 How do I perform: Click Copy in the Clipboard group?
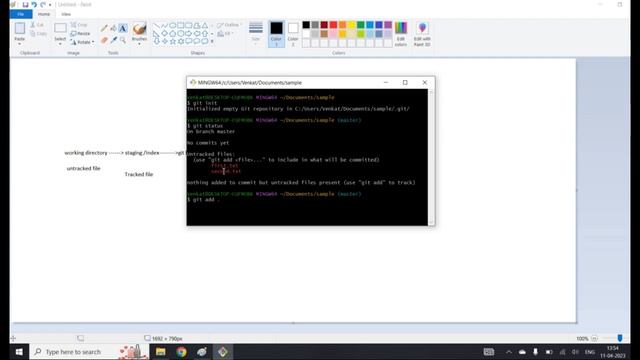coord(38,33)
